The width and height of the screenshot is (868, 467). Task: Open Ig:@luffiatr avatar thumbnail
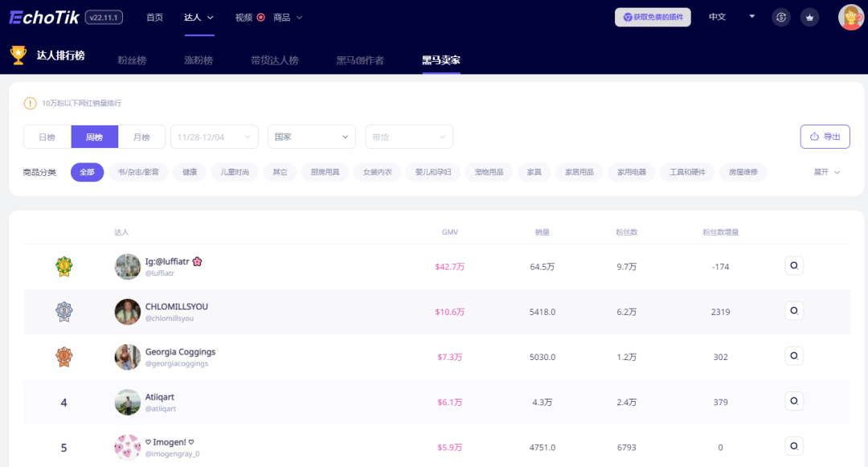(127, 267)
